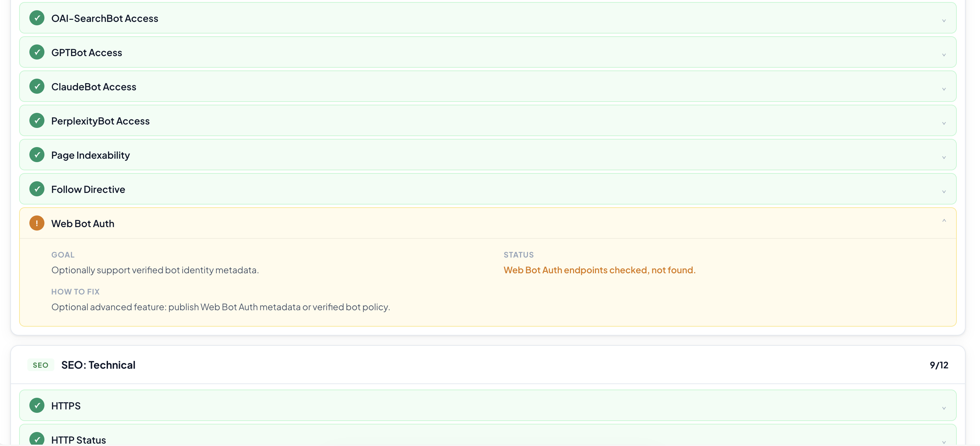Expand the Follow Directive row chevron
Screen dimensions: 980x446
(x=944, y=192)
